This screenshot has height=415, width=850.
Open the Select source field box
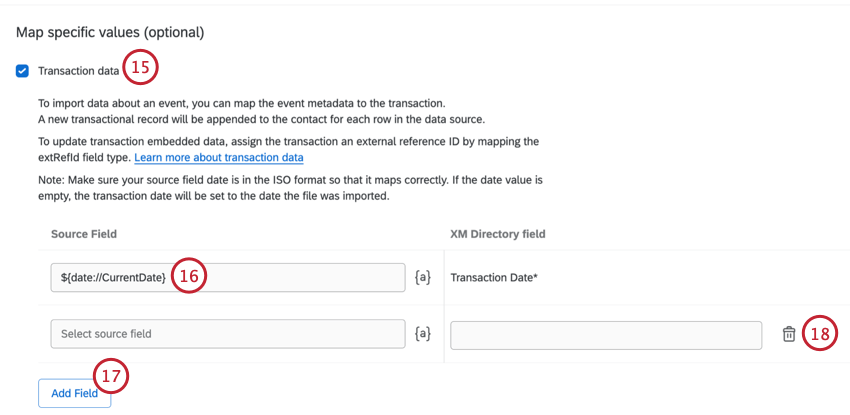(226, 334)
